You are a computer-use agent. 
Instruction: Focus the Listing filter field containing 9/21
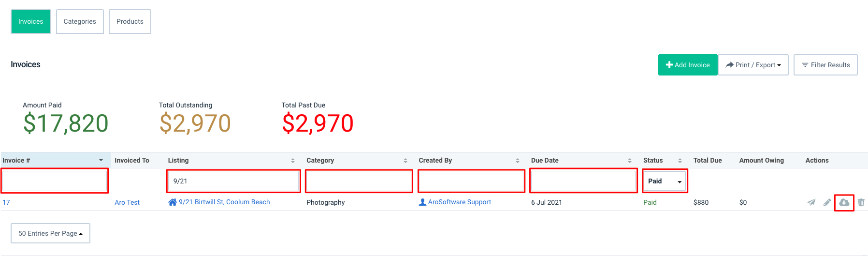pyautogui.click(x=233, y=181)
